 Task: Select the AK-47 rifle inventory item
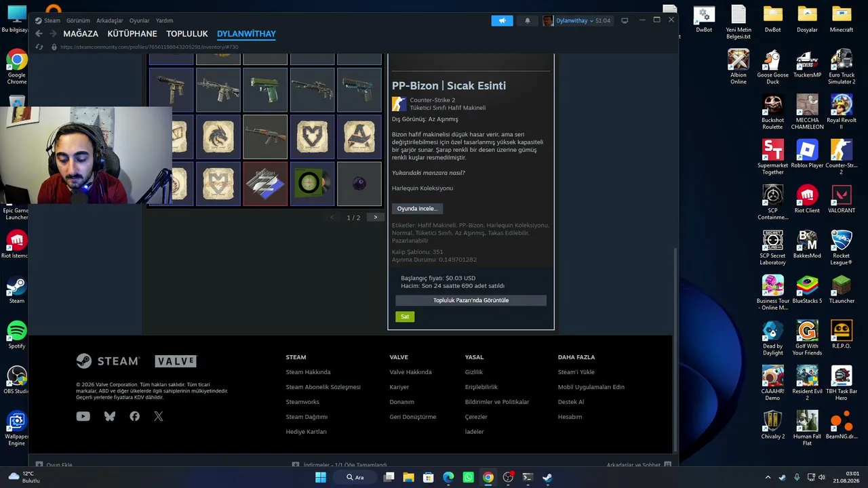click(265, 137)
